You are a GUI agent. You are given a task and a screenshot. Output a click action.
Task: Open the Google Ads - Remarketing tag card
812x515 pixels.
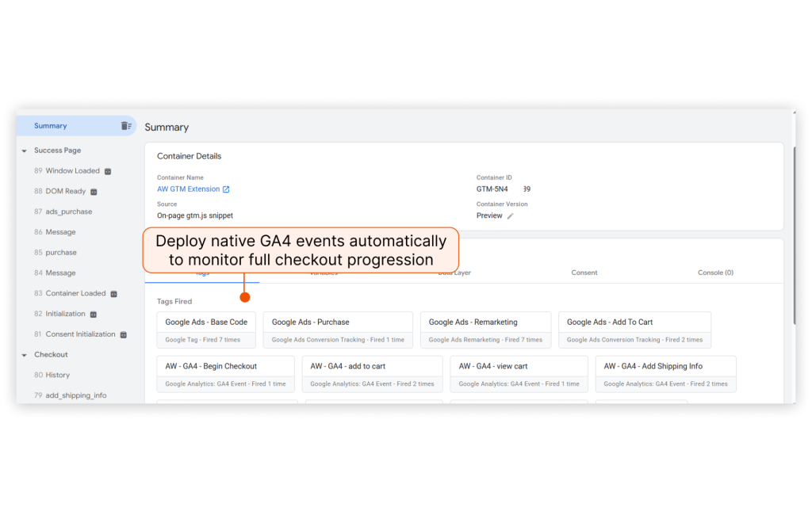point(485,330)
